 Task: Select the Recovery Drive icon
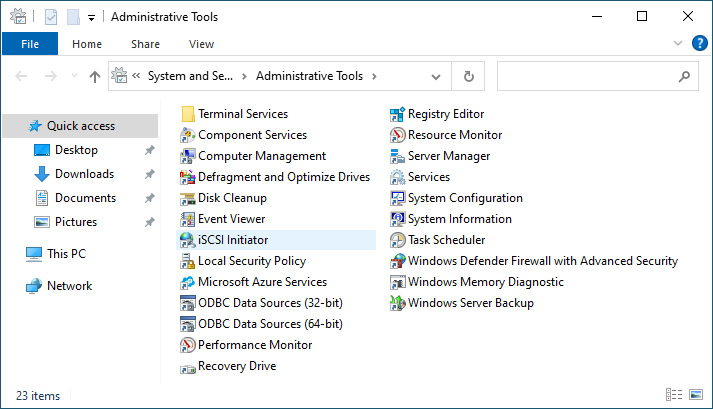click(x=188, y=368)
